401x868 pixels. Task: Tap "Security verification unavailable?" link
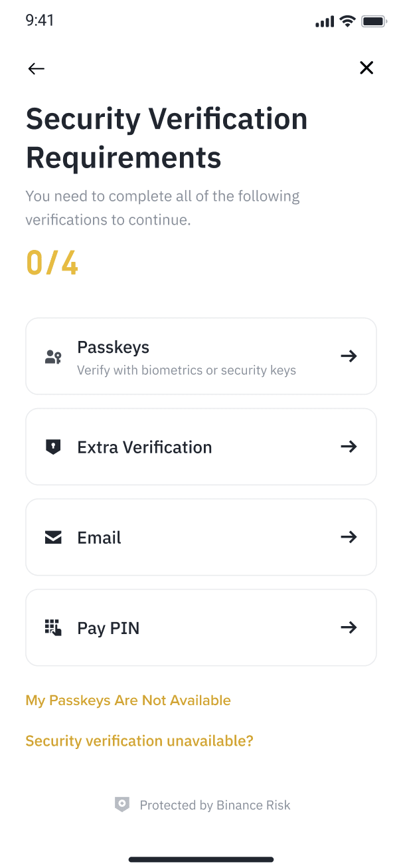(x=139, y=741)
